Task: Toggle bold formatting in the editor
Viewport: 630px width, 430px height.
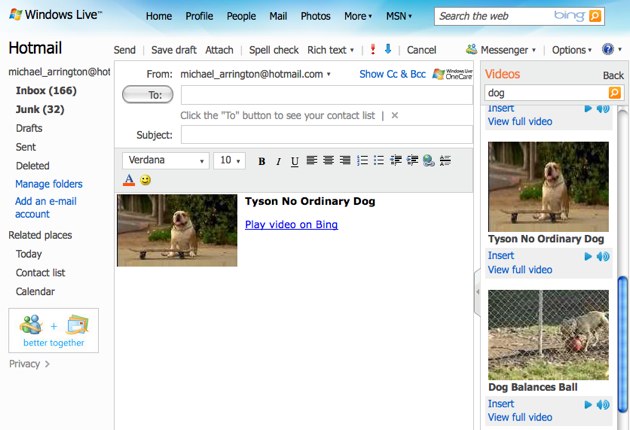Action: tap(262, 161)
